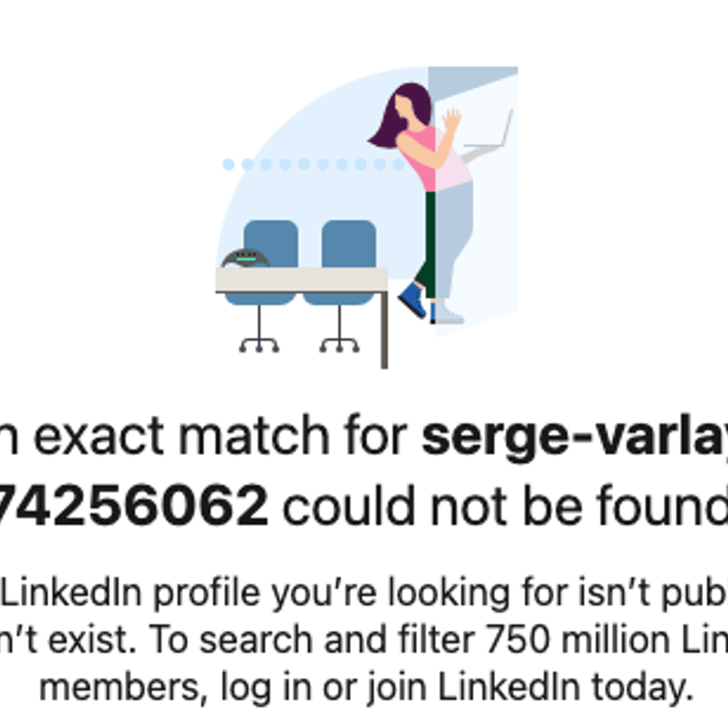The image size is (728, 728).
Task: Click the woman's waving hand
Action: (451, 119)
